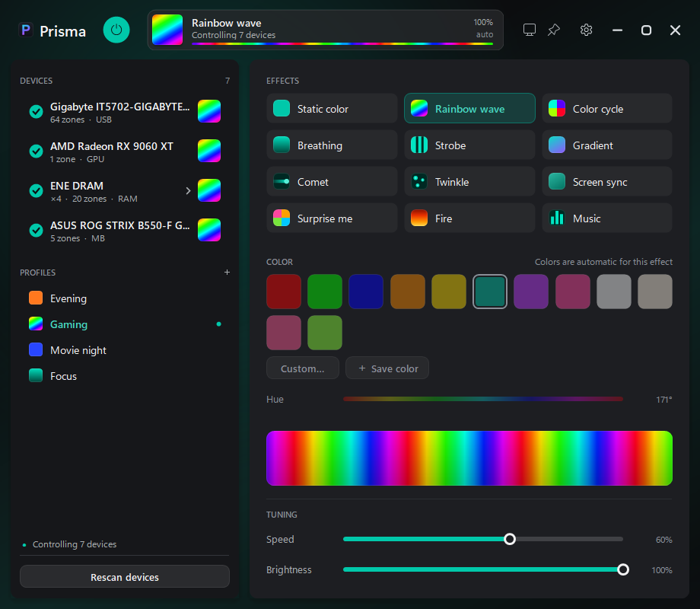
Task: Choose the Gradient effect
Action: (606, 145)
